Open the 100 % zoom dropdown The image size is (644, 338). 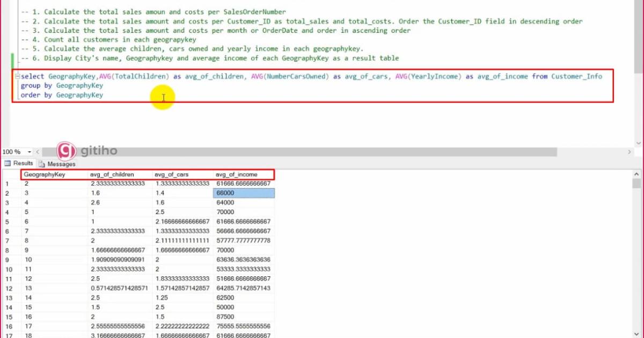pos(30,152)
